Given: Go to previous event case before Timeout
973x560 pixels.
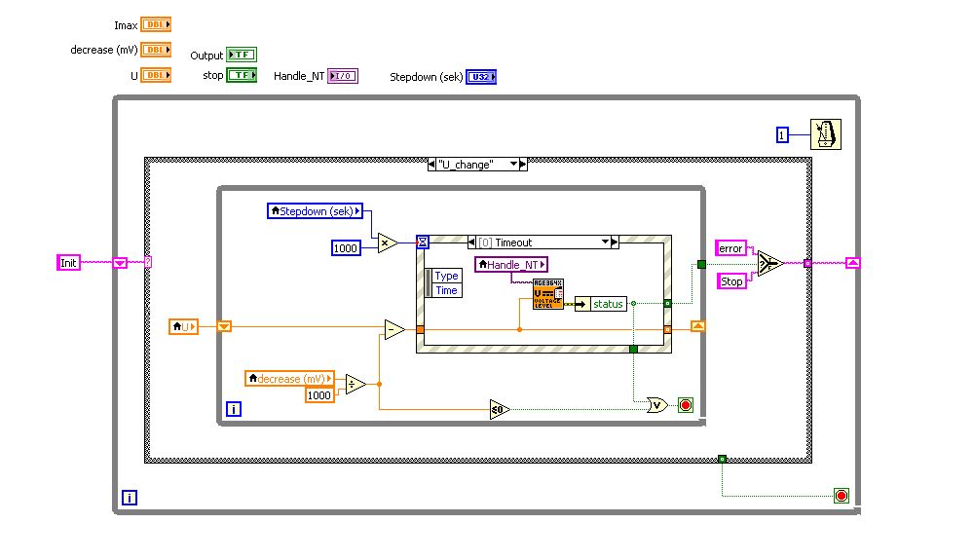Looking at the screenshot, I should point(471,243).
